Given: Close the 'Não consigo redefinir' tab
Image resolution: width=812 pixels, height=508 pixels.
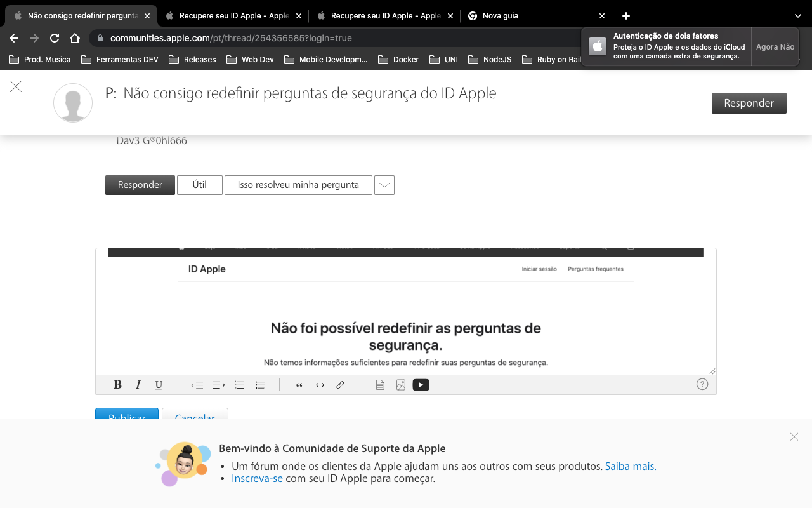Looking at the screenshot, I should click(147, 16).
